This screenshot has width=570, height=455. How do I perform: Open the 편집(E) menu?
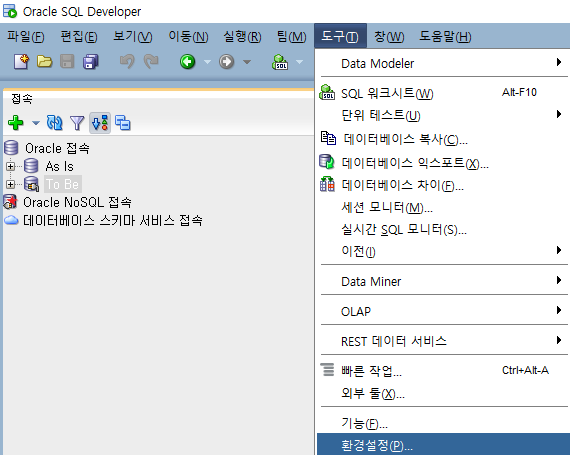click(79, 36)
